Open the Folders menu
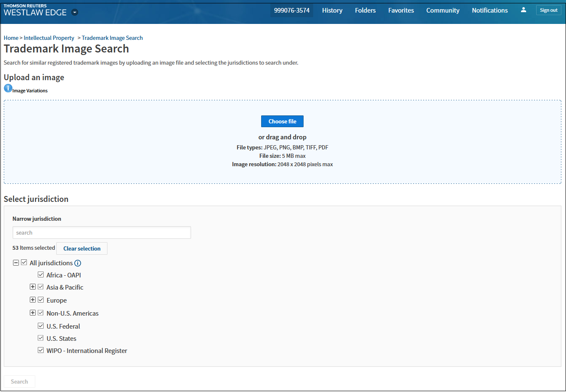 [x=365, y=10]
